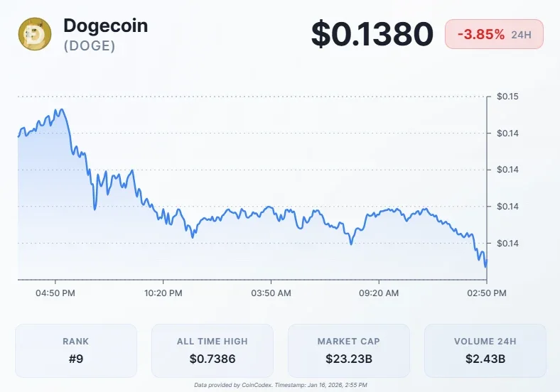Image resolution: width=560 pixels, height=392 pixels.
Task: Click the Dogecoin coin logo icon
Action: point(35,35)
